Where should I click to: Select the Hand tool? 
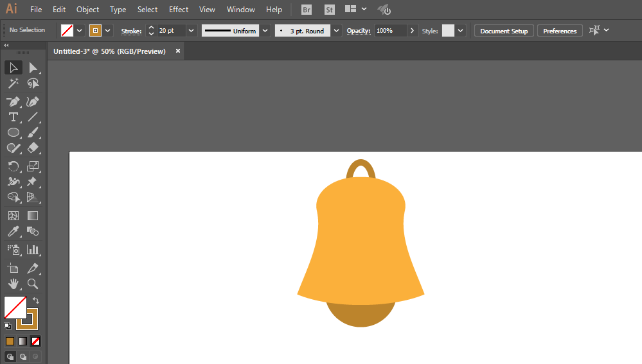(x=13, y=284)
